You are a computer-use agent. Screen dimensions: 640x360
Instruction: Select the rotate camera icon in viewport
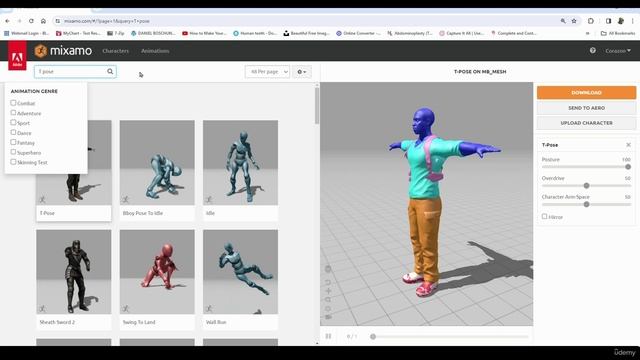tap(328, 309)
